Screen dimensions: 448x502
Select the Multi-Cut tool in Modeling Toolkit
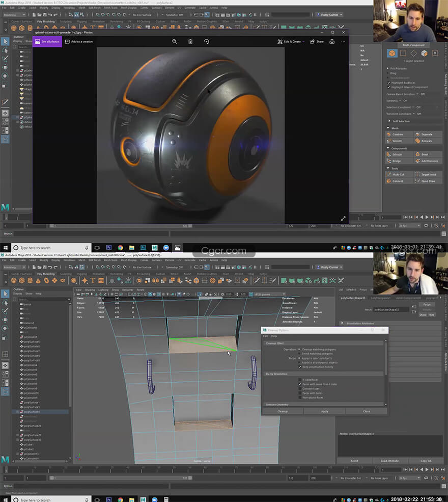tap(397, 174)
